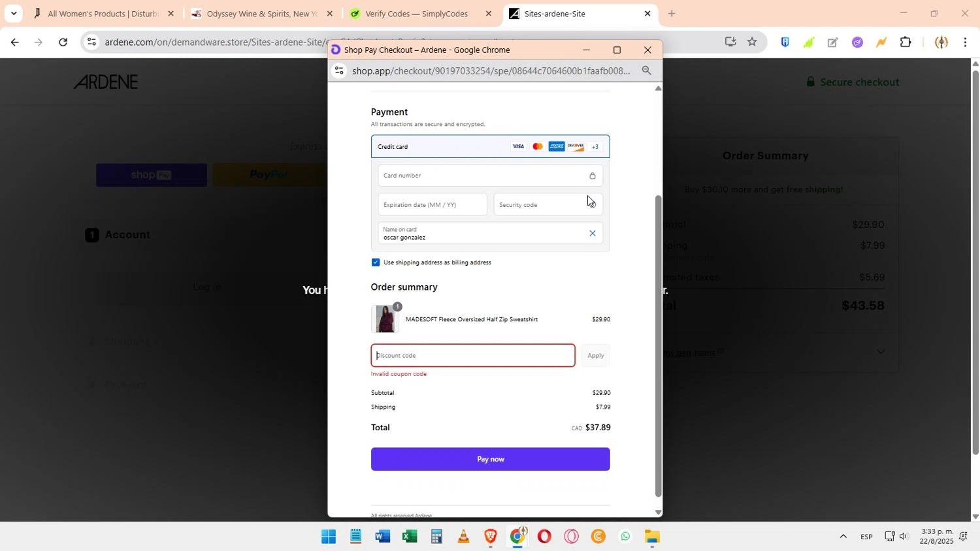Launch VLC from the taskbar
980x551 pixels.
[x=463, y=537]
